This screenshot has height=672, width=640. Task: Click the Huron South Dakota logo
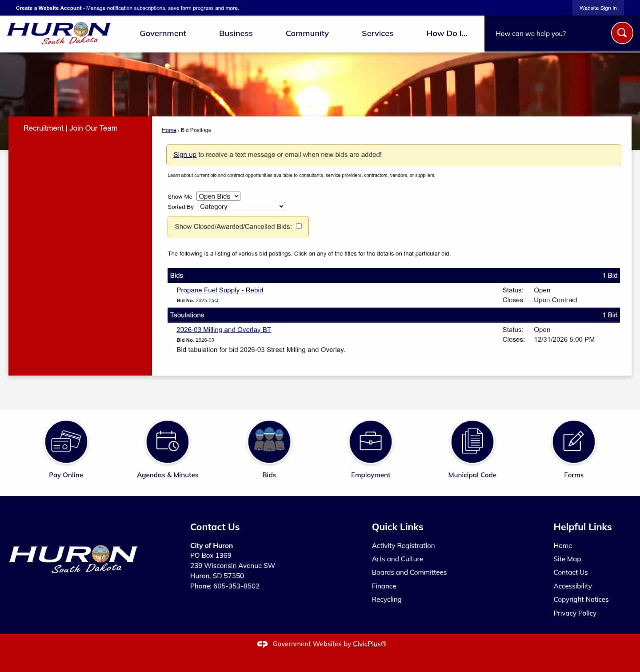(58, 33)
